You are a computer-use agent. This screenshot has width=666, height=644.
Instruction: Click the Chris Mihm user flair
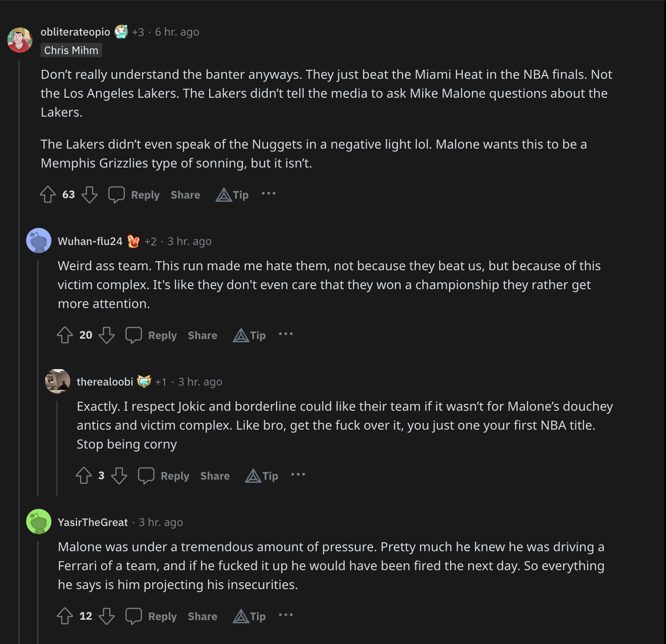tap(71, 50)
